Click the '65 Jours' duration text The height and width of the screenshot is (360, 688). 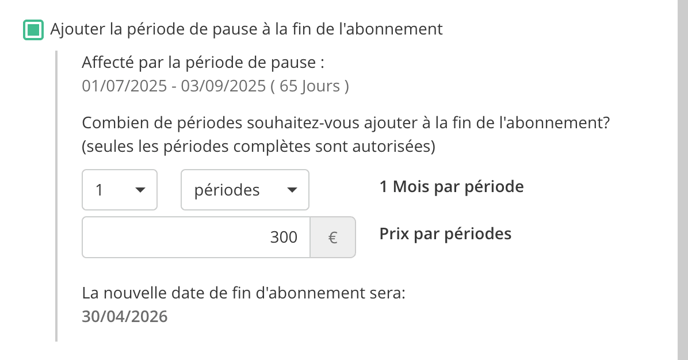pyautogui.click(x=310, y=86)
